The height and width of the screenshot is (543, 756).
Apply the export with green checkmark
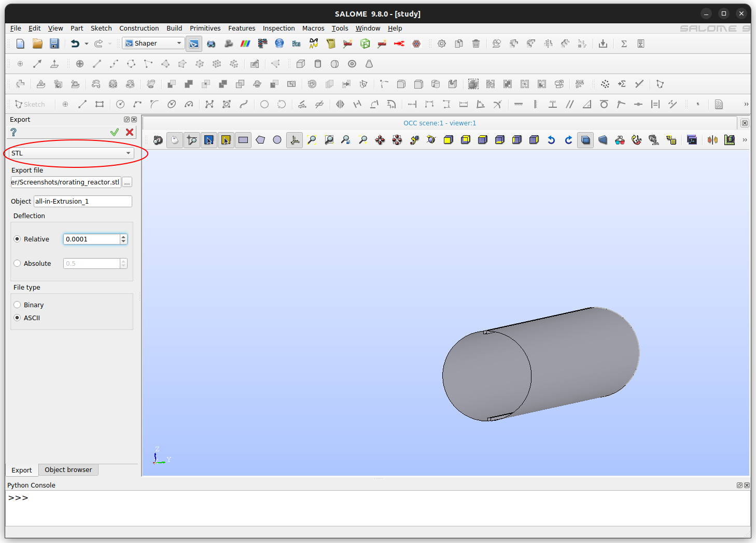click(x=115, y=133)
